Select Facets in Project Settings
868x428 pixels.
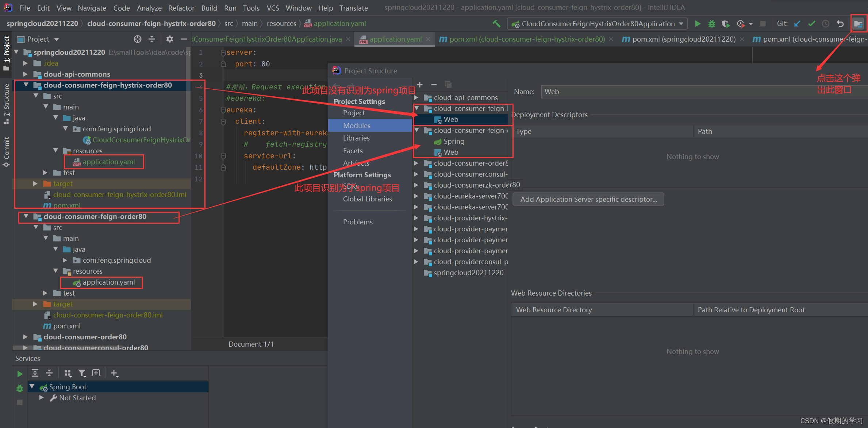coord(353,151)
